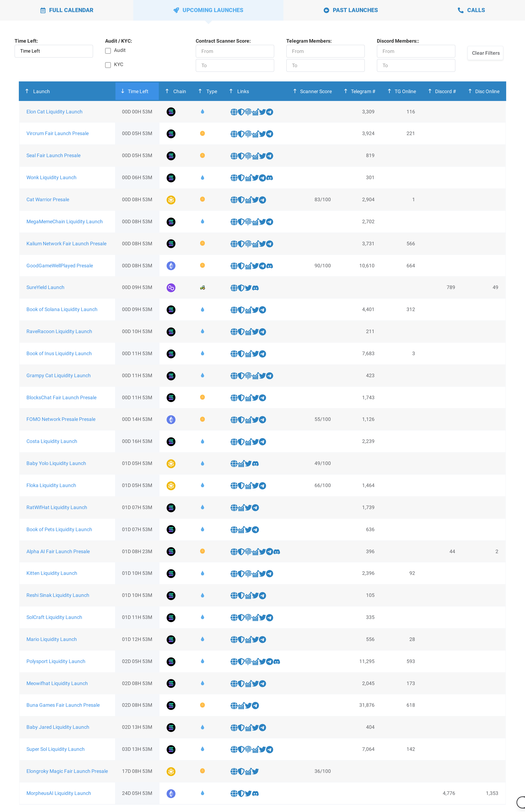Click the 31,876 Telegram members value
The image size is (525, 812).
pyautogui.click(x=367, y=705)
